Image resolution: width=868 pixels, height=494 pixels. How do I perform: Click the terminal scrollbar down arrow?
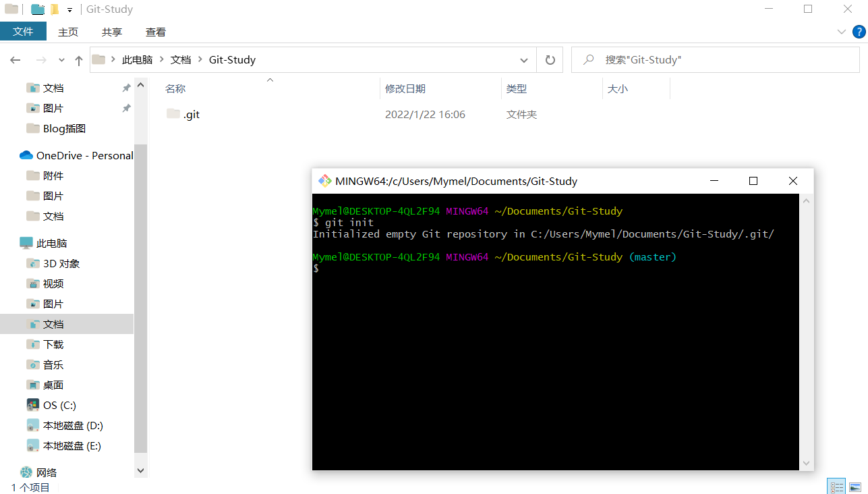(x=806, y=464)
